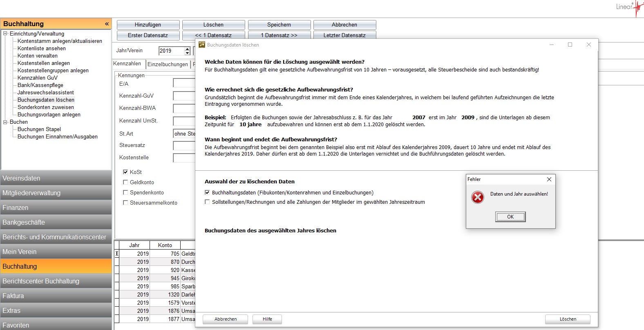Go to Letzter Datensatz

[344, 35]
